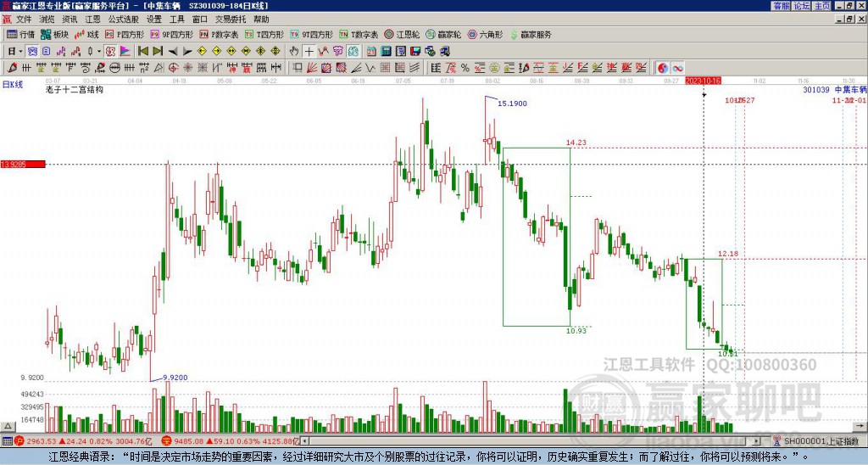Click the 2023-10-16 date marker
The height and width of the screenshot is (465, 868).
[703, 81]
